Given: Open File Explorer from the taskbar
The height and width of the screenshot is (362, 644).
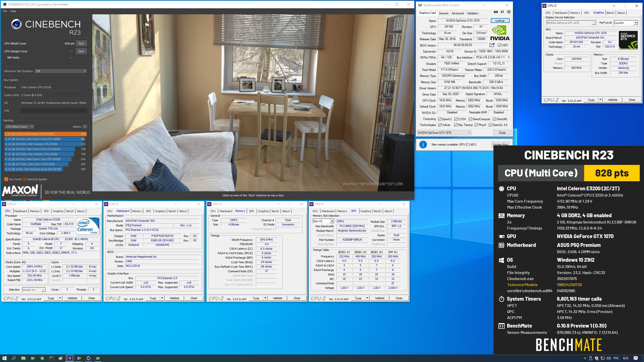Looking at the screenshot, I should pyautogui.click(x=23, y=358).
